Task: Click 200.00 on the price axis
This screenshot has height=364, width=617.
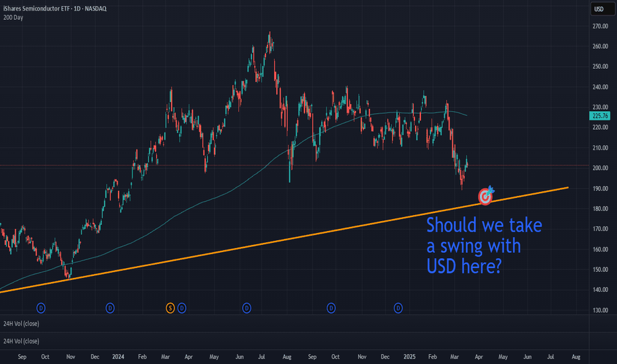Action: 600,168
